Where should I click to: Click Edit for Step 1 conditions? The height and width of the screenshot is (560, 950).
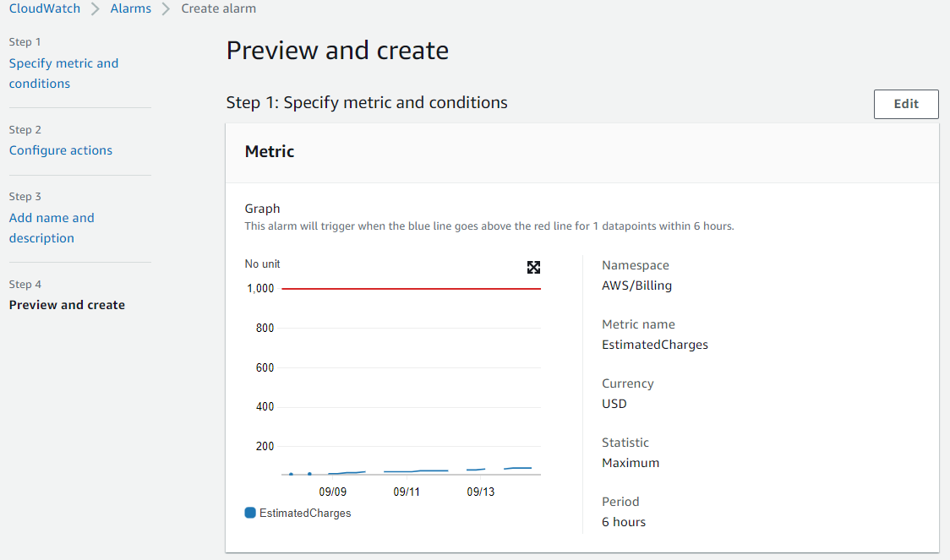coord(905,103)
